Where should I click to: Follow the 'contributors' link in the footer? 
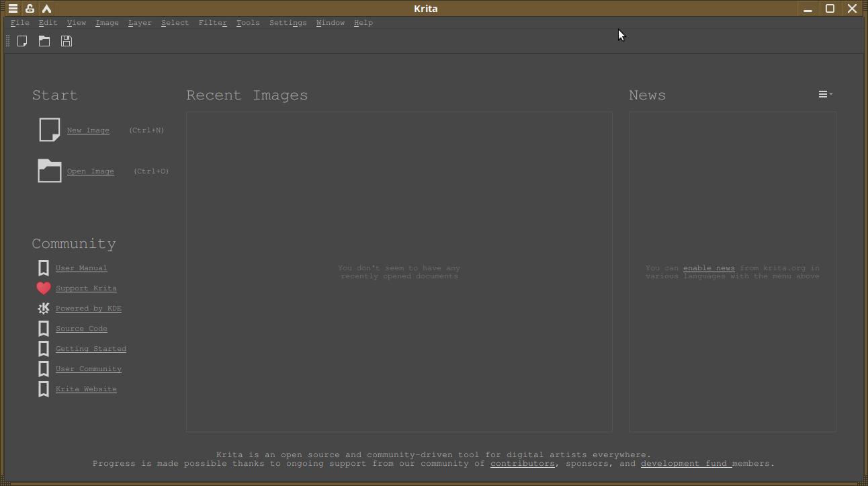click(x=523, y=464)
